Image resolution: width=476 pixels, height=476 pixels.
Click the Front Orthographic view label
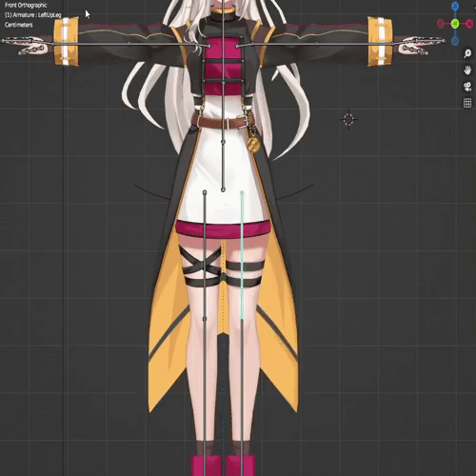coord(26,5)
